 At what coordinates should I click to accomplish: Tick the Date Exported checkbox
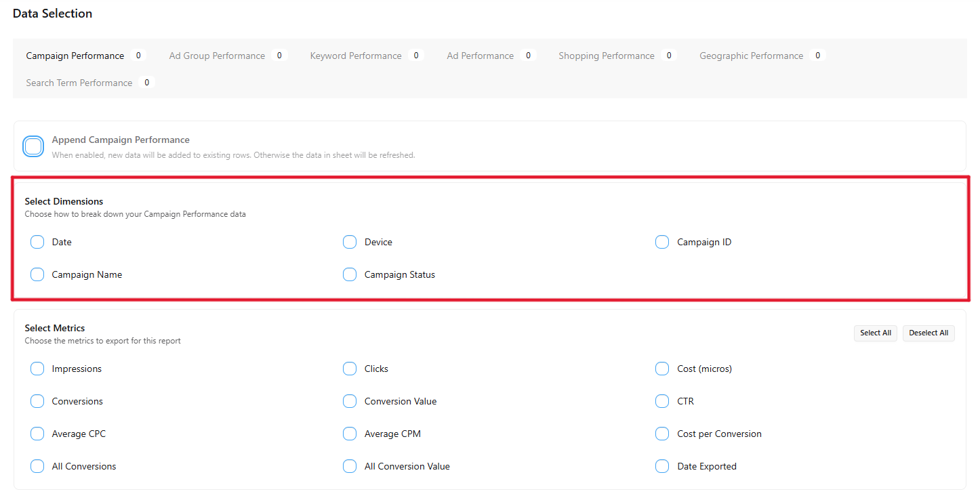(662, 466)
